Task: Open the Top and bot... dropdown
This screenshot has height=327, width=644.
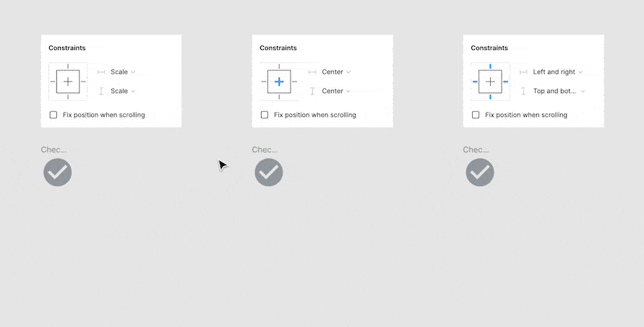Action: [559, 91]
